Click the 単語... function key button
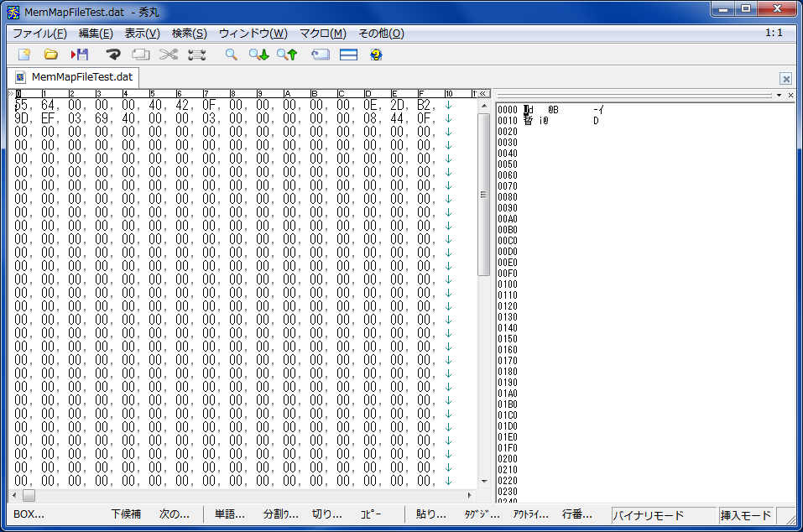The image size is (803, 532). pos(229,514)
